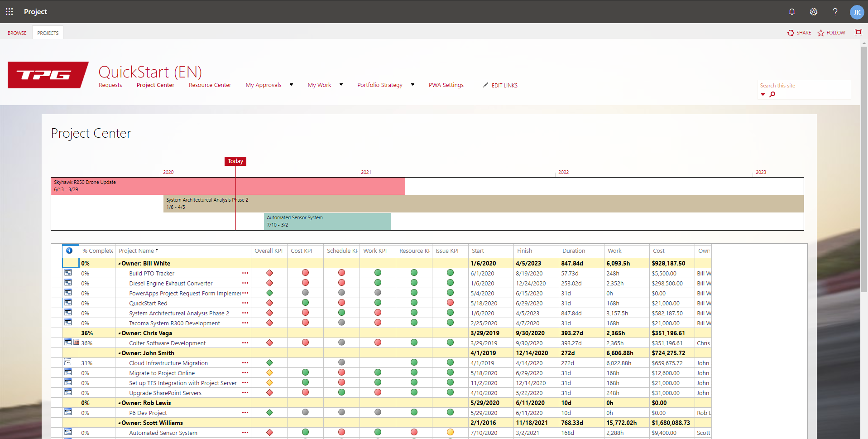Screen dimensions: 868x439
Task: Open the My Approvals dropdown arrow
Action: 291,85
